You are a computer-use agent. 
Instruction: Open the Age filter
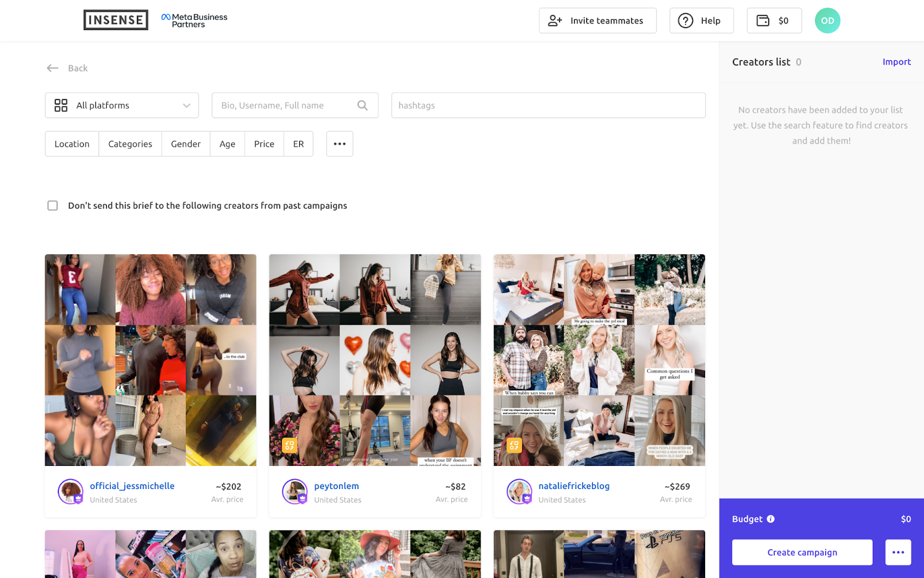[228, 144]
